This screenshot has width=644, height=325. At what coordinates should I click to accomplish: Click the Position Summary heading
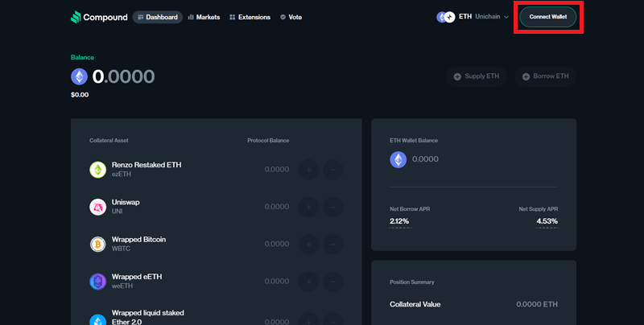point(412,282)
